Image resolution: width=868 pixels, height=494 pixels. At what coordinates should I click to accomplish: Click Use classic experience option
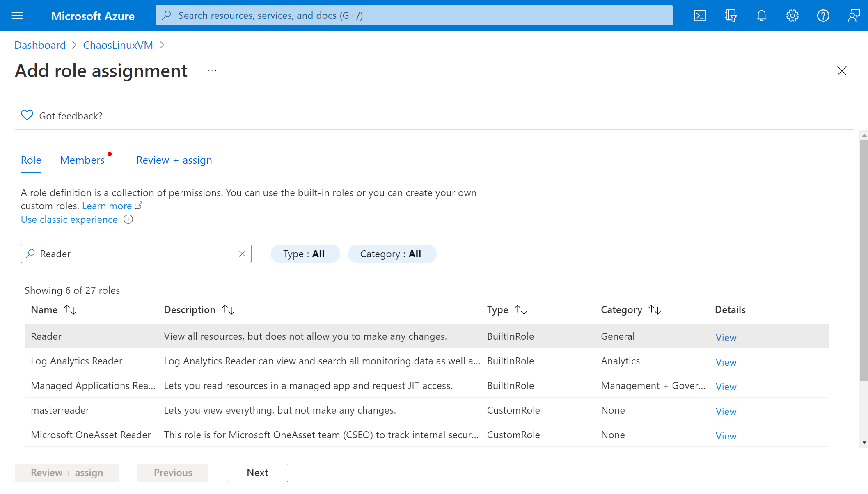(69, 219)
